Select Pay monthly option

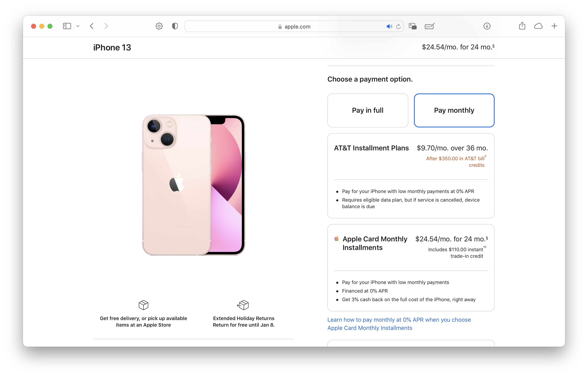454,110
